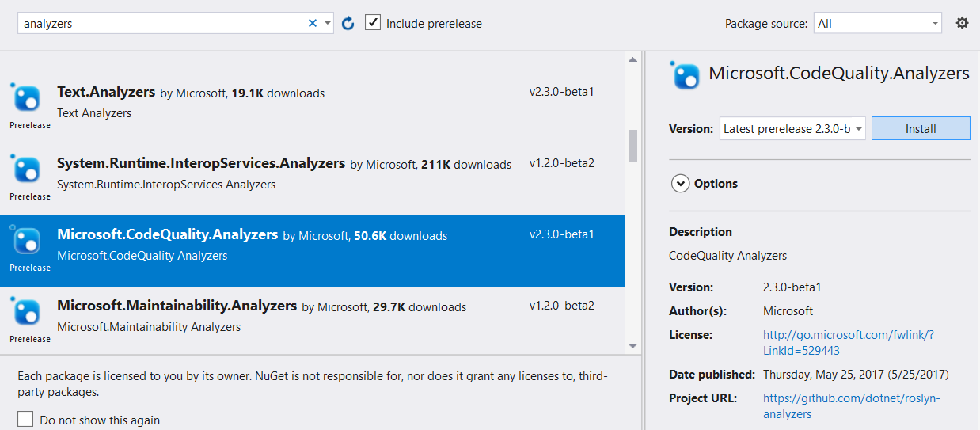This screenshot has height=430, width=980.
Task: Toggle Include prerelease checkbox
Action: click(373, 22)
